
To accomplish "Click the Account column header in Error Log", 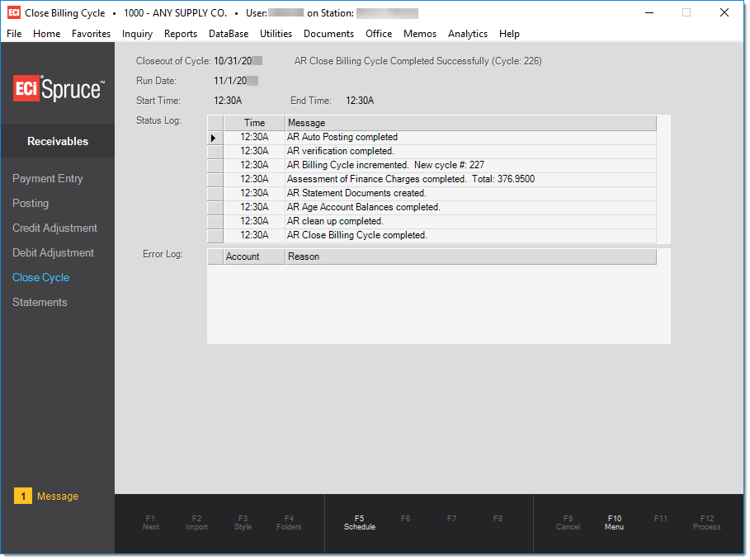I will (x=254, y=256).
